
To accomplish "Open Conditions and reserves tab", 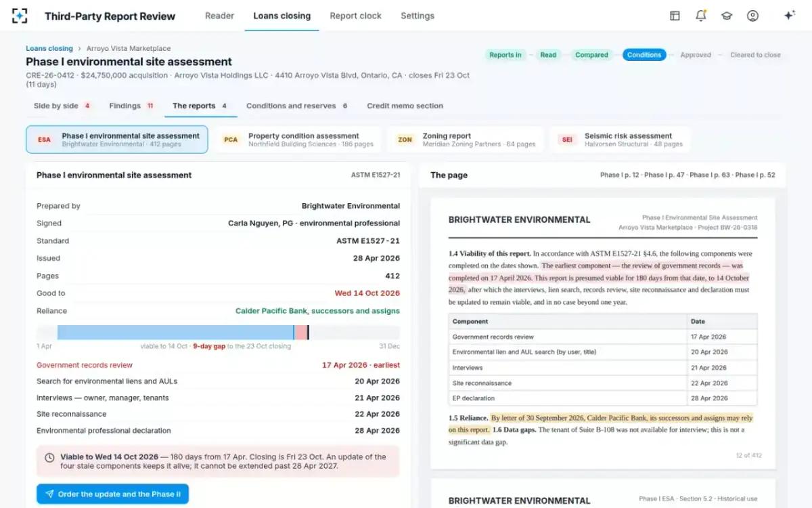I will 297,106.
